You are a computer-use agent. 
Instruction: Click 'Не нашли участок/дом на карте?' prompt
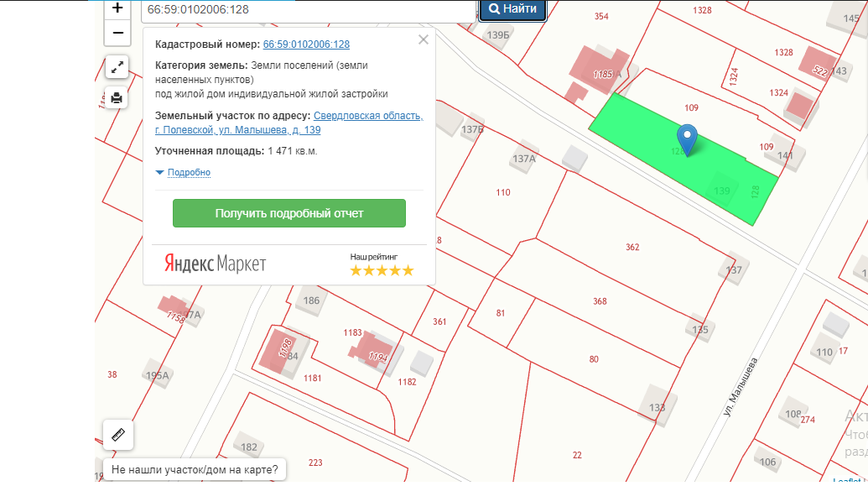pos(195,469)
